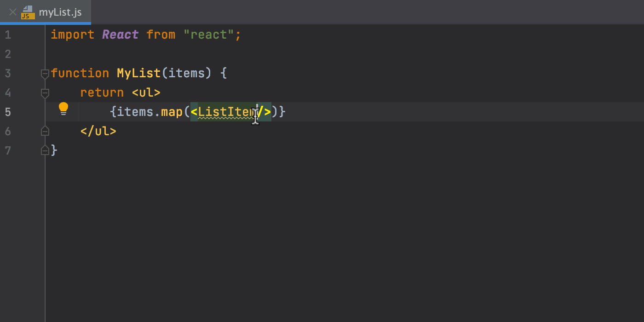The height and width of the screenshot is (322, 644).
Task: Click the fold end marker on line 6
Action: tap(45, 131)
